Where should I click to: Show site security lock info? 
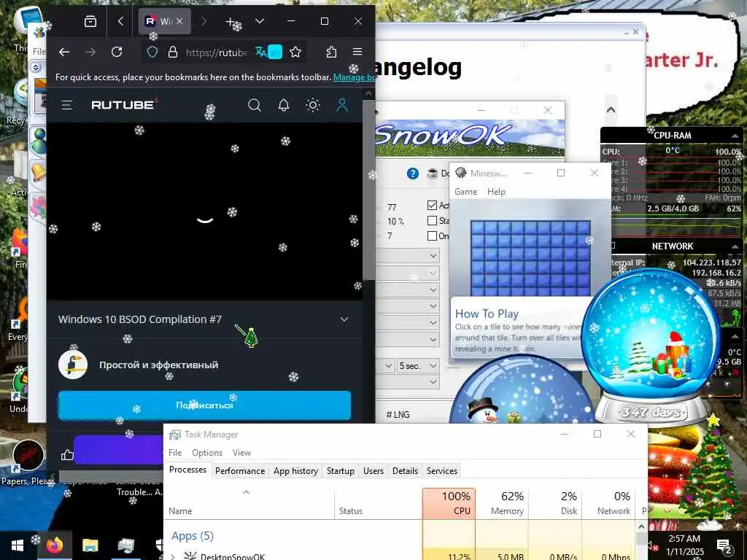point(173,52)
